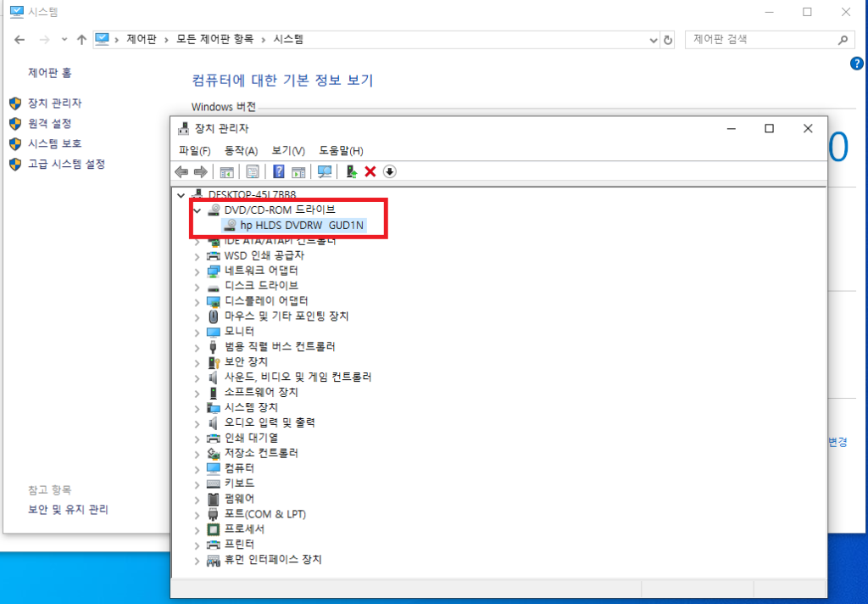Screen dimensions: 868x604
Task: Click the Properties toolbar icon
Action: coord(253,171)
